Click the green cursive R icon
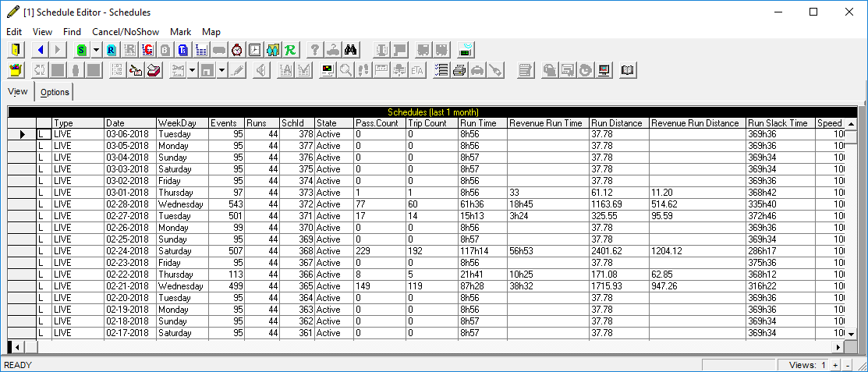Image resolution: width=868 pixels, height=372 pixels. click(x=290, y=50)
